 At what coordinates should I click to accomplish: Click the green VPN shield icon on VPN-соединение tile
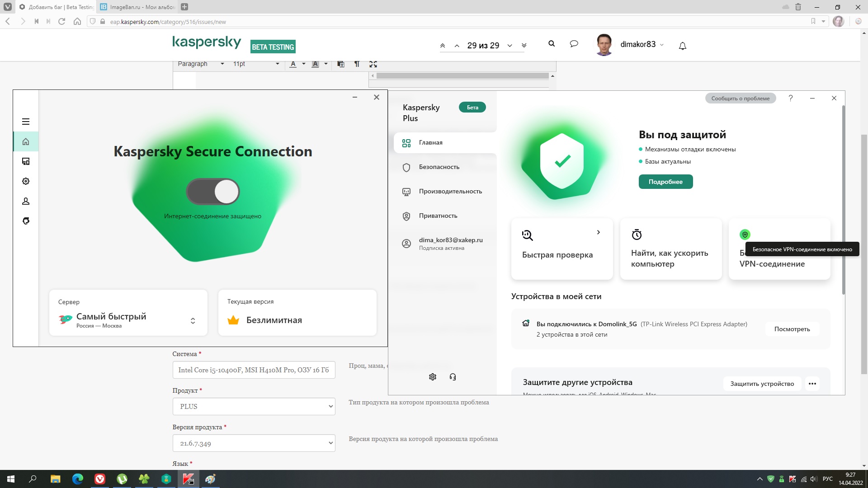point(745,235)
